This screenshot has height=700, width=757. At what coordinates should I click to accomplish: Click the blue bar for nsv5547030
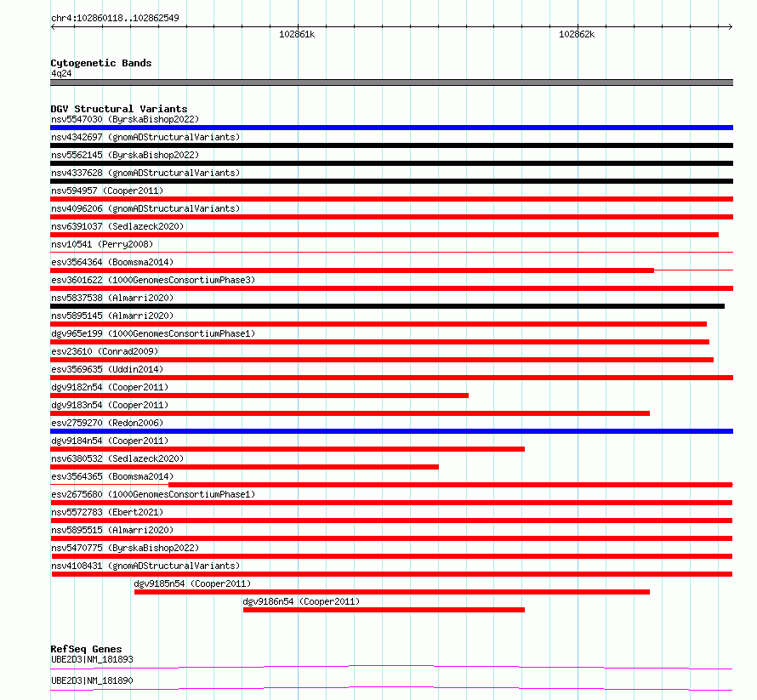(x=391, y=128)
